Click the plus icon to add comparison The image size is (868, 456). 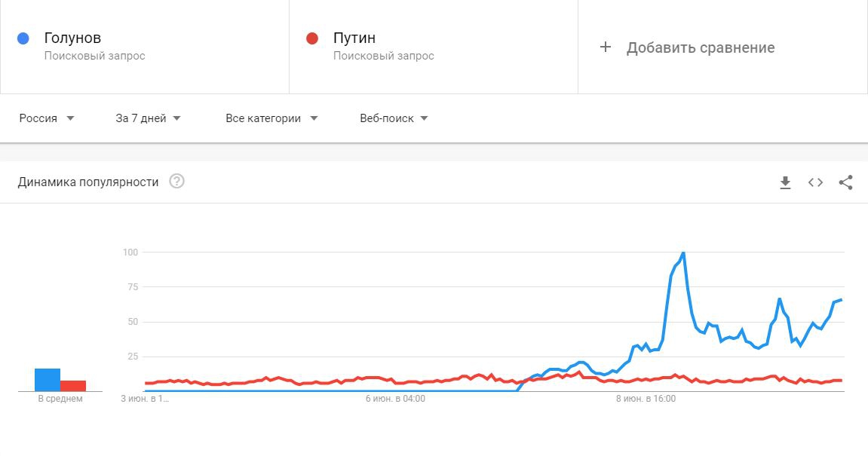coord(605,47)
